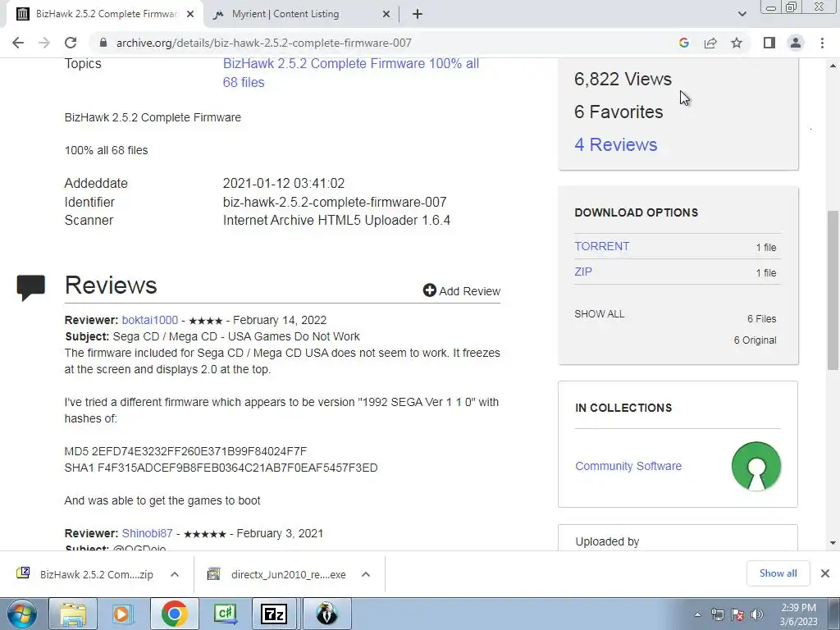Click SHOW ALL download files
The image size is (840, 630).
pos(600,314)
